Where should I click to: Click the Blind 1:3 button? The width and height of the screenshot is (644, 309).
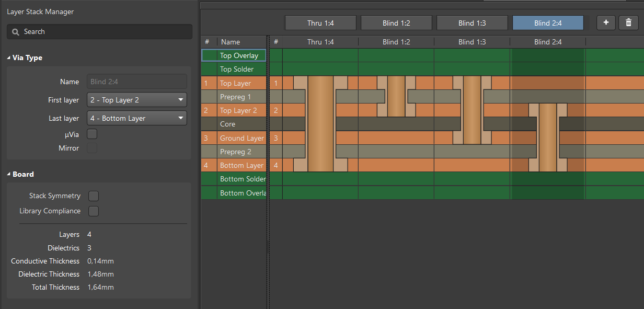(x=472, y=23)
